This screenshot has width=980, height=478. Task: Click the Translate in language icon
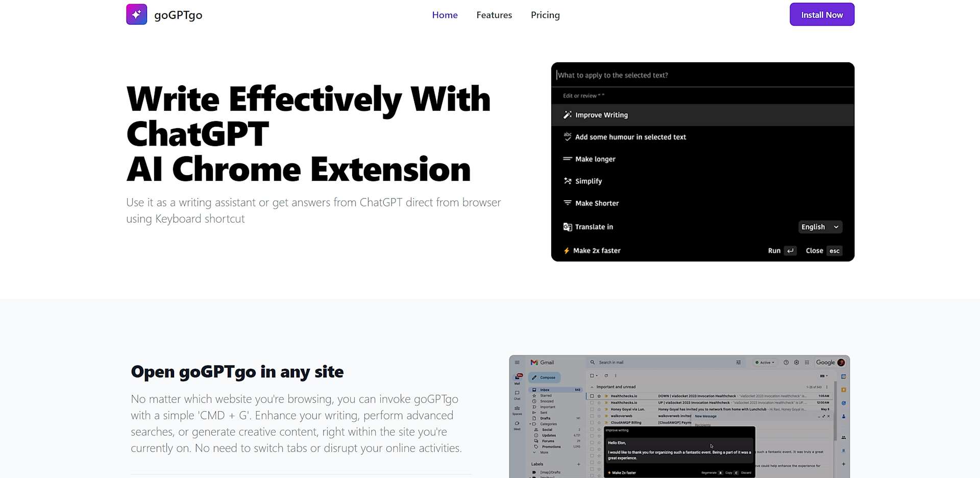click(567, 227)
